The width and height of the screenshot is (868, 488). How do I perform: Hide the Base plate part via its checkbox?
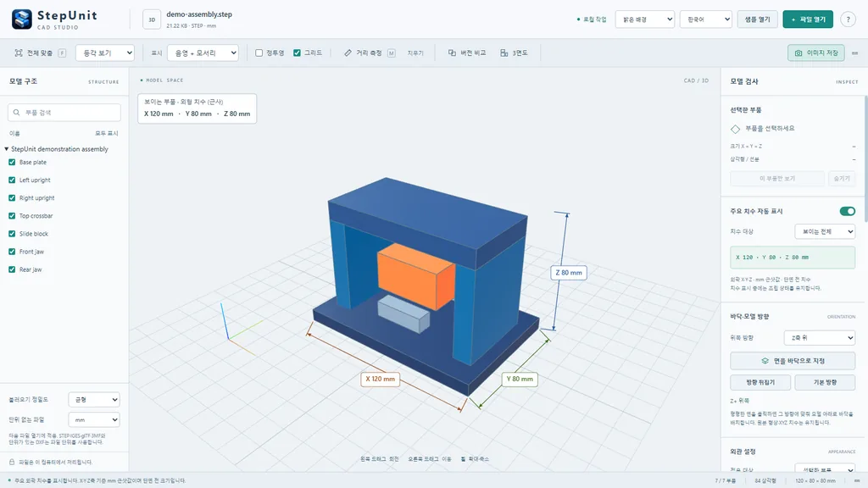pyautogui.click(x=12, y=162)
